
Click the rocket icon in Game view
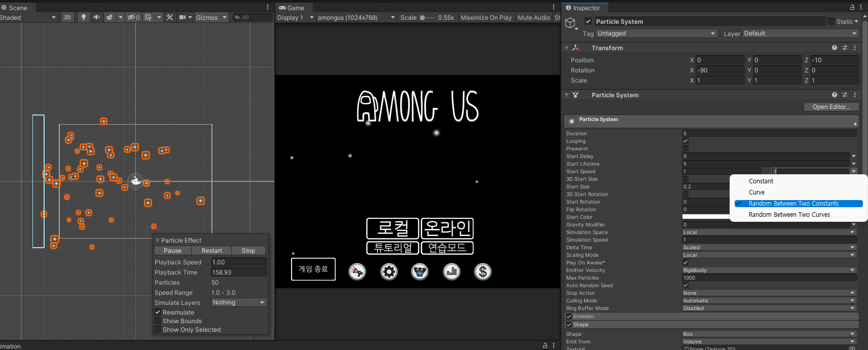pos(357,272)
